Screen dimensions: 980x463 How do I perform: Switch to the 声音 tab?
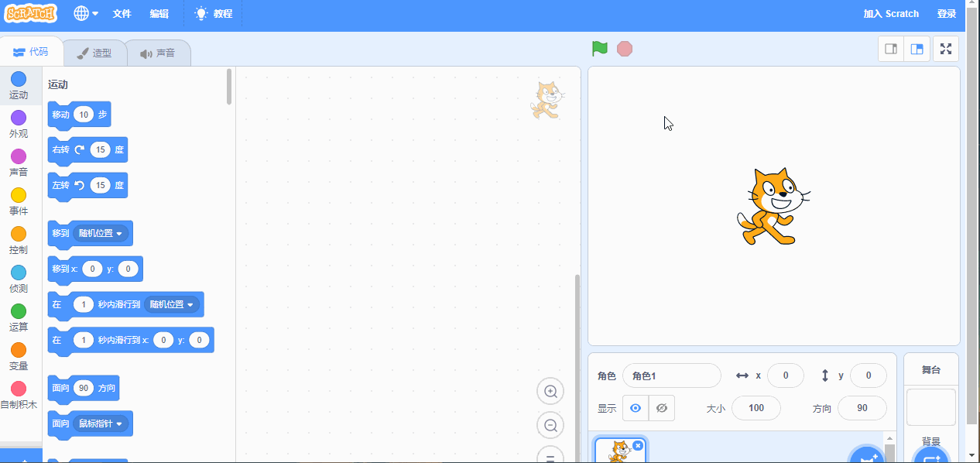pos(158,53)
